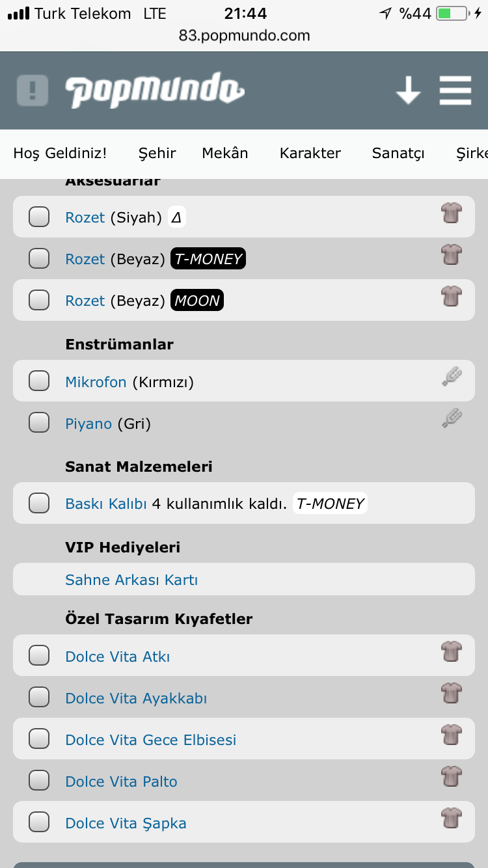Click instrument icon beside Piyano (Gri)
Image resolution: width=488 pixels, height=868 pixels.
click(451, 418)
